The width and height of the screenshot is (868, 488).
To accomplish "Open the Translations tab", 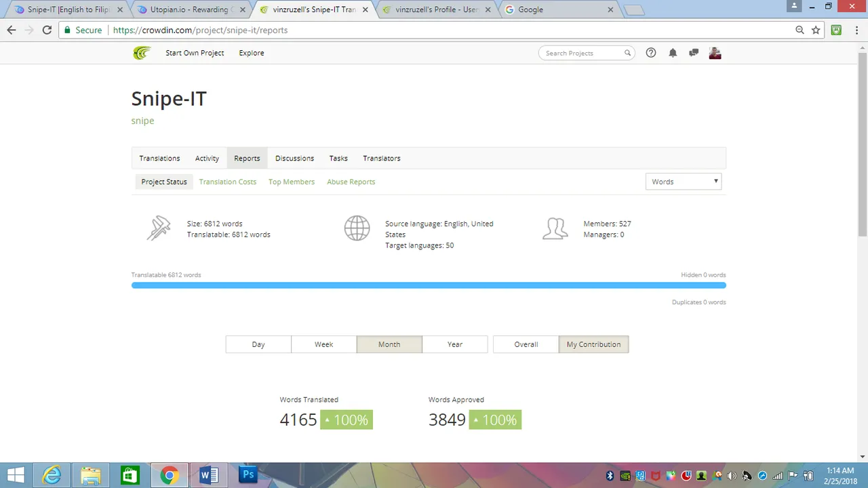I will (159, 158).
